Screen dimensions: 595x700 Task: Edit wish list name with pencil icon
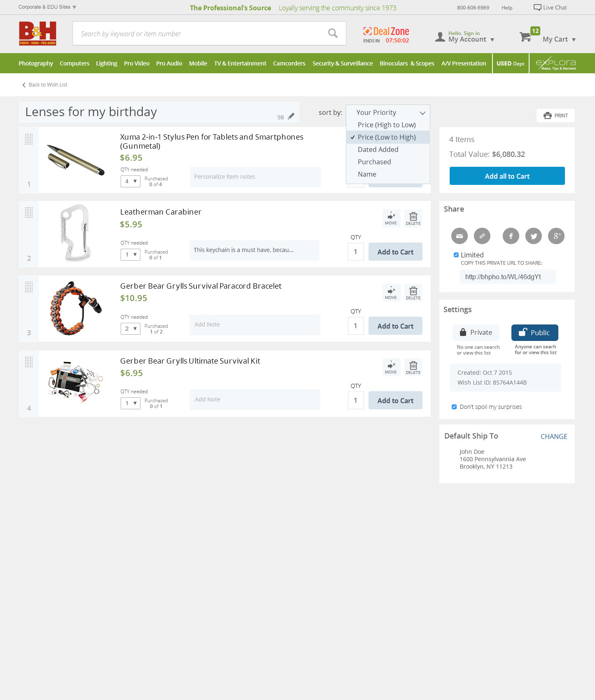click(291, 117)
